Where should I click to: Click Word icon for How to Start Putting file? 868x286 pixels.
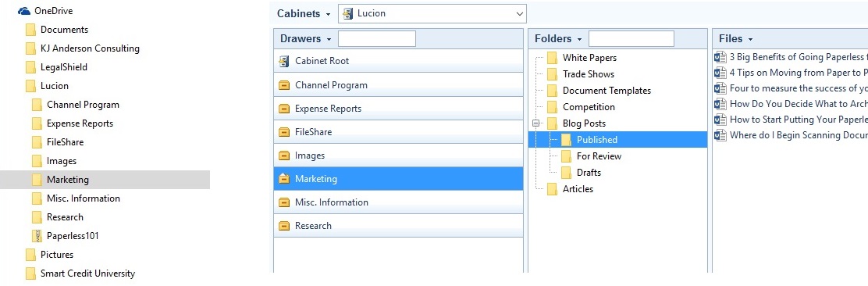(x=720, y=119)
